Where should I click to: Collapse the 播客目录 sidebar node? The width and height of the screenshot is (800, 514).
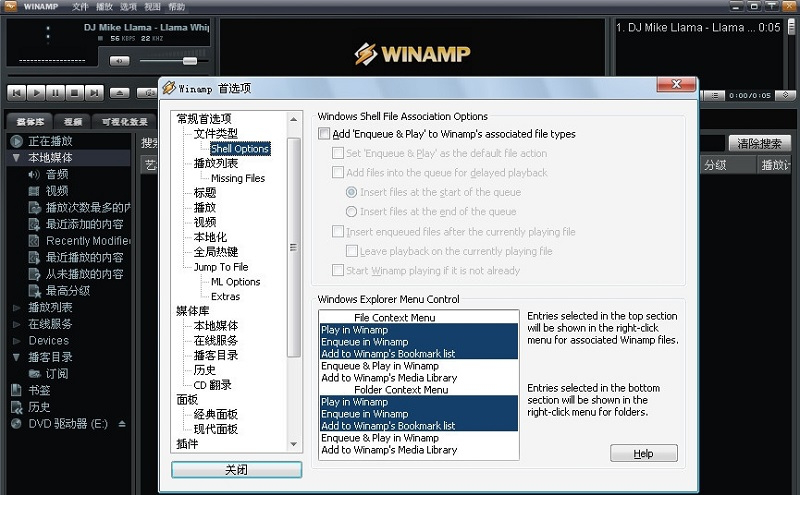point(16,357)
